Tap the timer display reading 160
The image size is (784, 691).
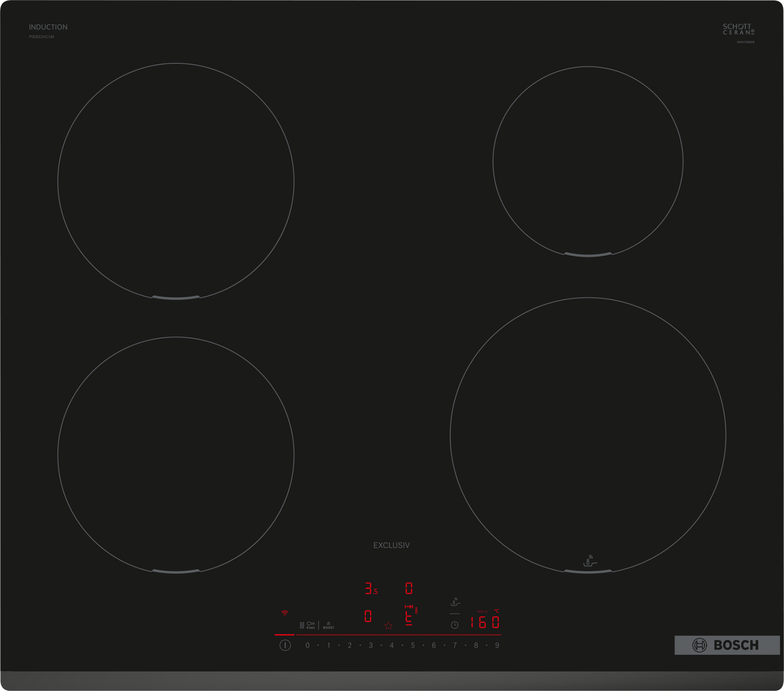pyautogui.click(x=485, y=622)
